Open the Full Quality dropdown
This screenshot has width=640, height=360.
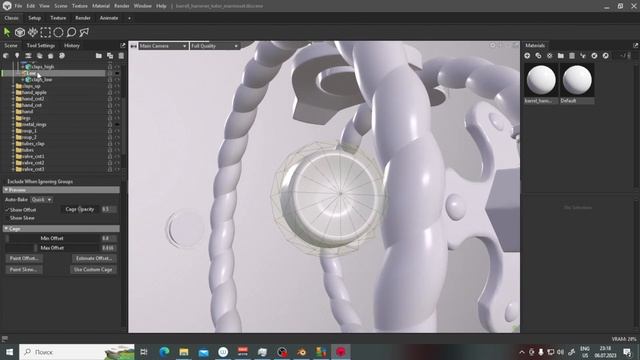point(215,46)
